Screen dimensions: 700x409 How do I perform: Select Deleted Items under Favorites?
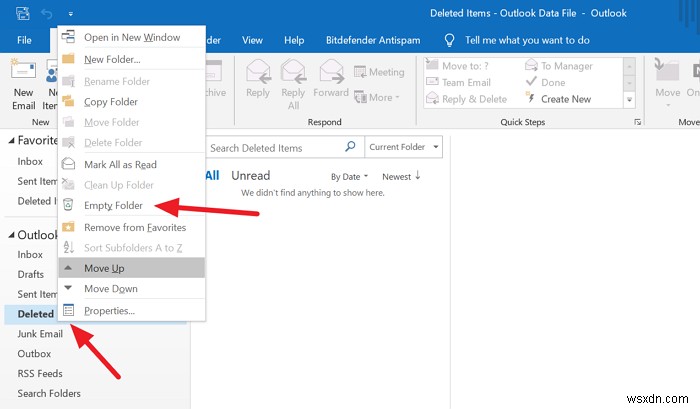(x=37, y=201)
